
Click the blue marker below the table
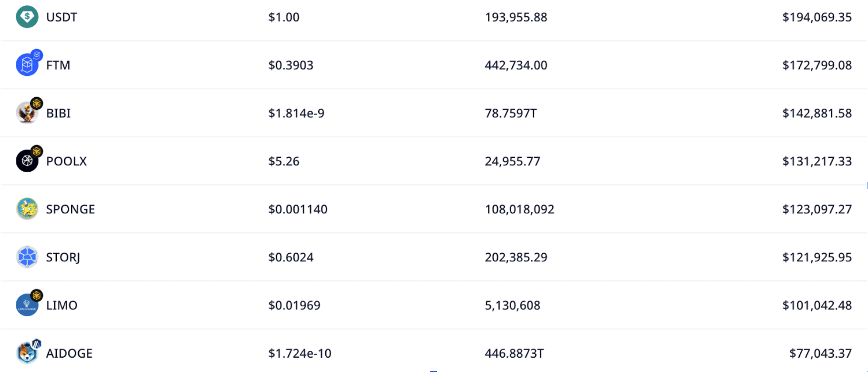tap(433, 371)
